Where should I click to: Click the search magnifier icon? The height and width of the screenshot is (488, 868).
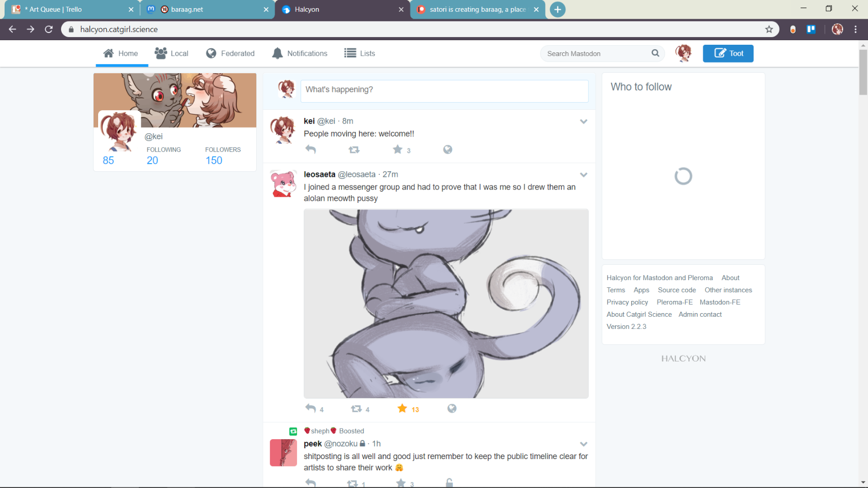655,53
